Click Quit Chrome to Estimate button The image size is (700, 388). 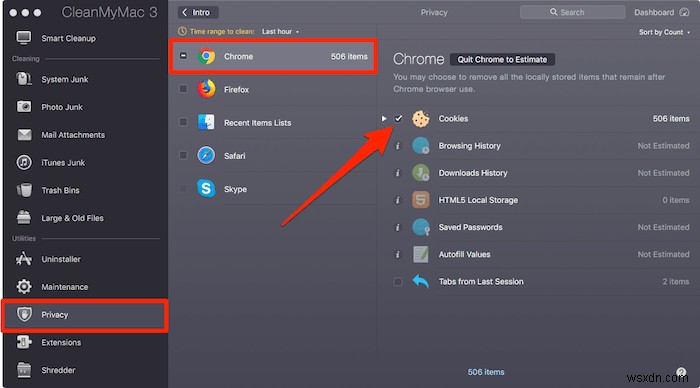[x=502, y=59]
